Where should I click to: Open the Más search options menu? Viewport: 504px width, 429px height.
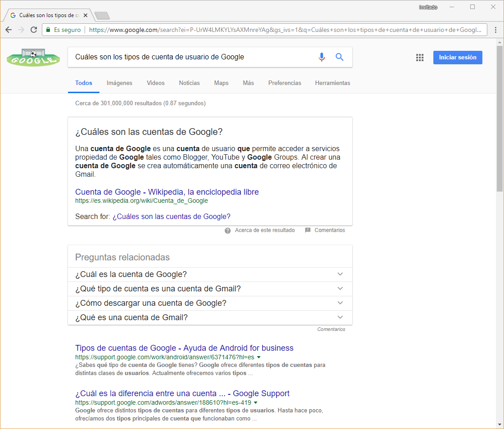pos(248,83)
